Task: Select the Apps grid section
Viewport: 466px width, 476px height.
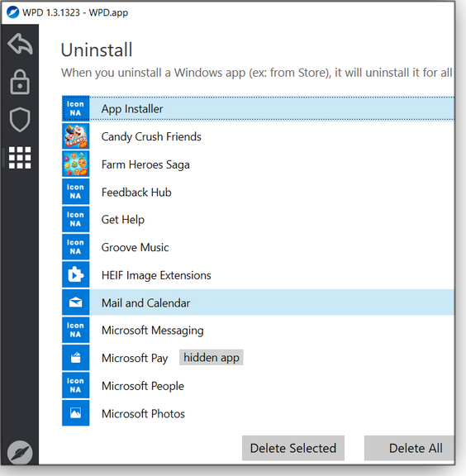Action: 20,158
